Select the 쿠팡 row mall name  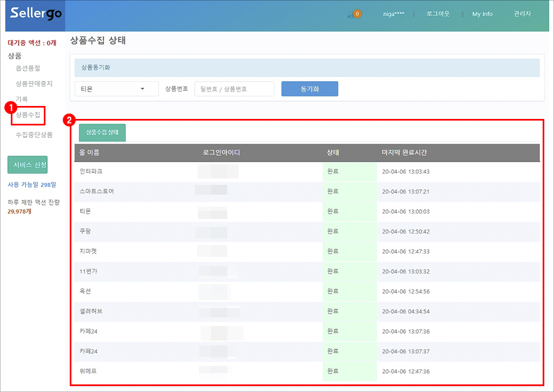click(x=85, y=231)
